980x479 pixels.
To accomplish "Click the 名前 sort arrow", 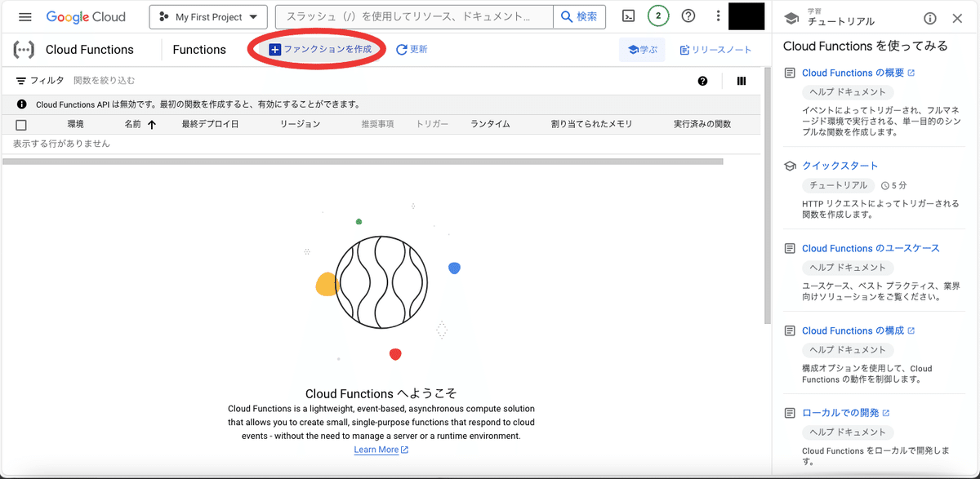I will pyautogui.click(x=152, y=125).
